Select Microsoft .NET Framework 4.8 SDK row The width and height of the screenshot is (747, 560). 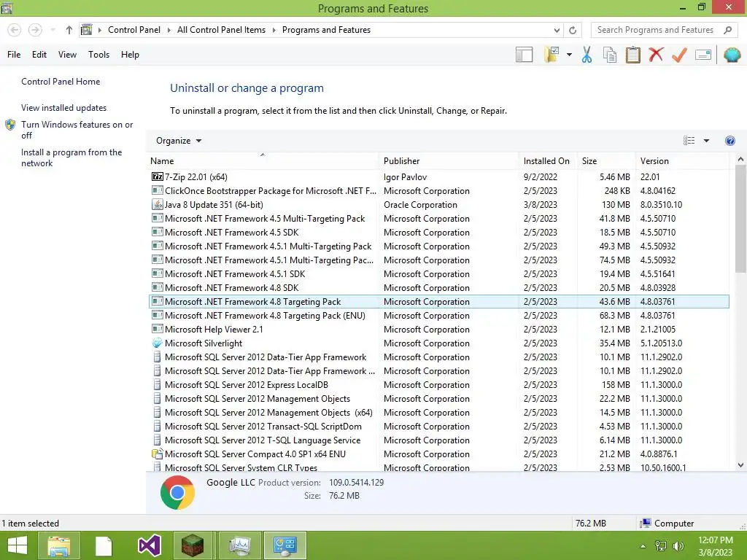pos(438,288)
